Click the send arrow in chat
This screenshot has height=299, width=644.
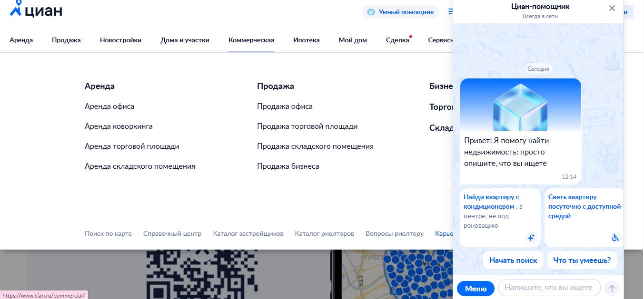pyautogui.click(x=612, y=288)
